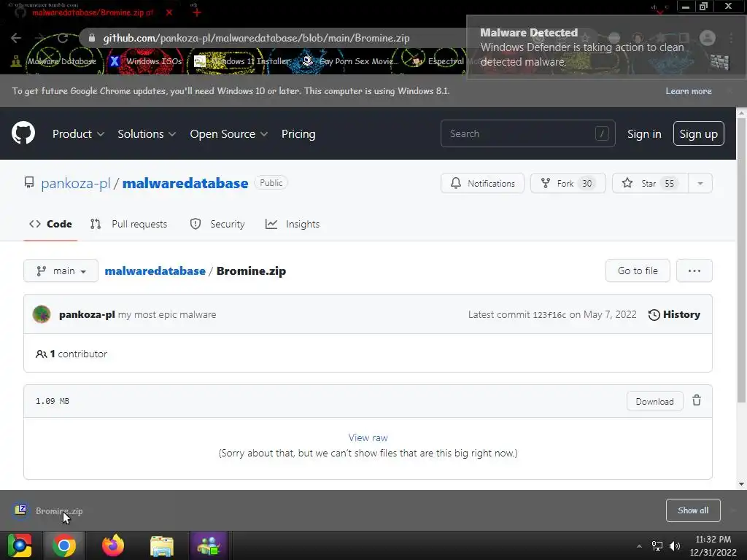Switch to the Pull requests tab
The height and width of the screenshot is (560, 747).
coord(128,224)
